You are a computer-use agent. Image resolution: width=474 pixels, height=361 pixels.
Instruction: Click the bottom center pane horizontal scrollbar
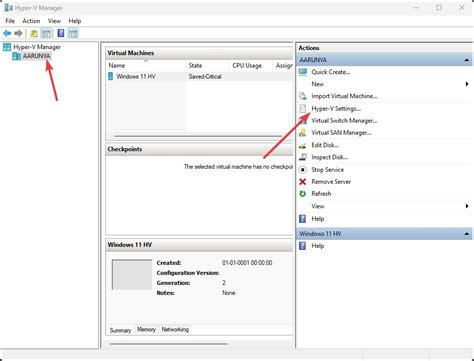pos(168,343)
